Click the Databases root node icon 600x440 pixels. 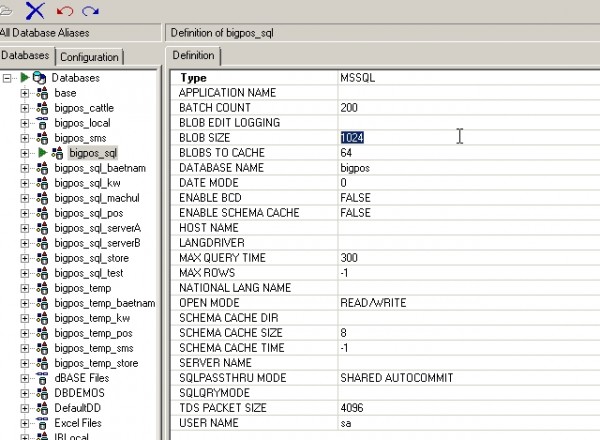tap(39, 77)
